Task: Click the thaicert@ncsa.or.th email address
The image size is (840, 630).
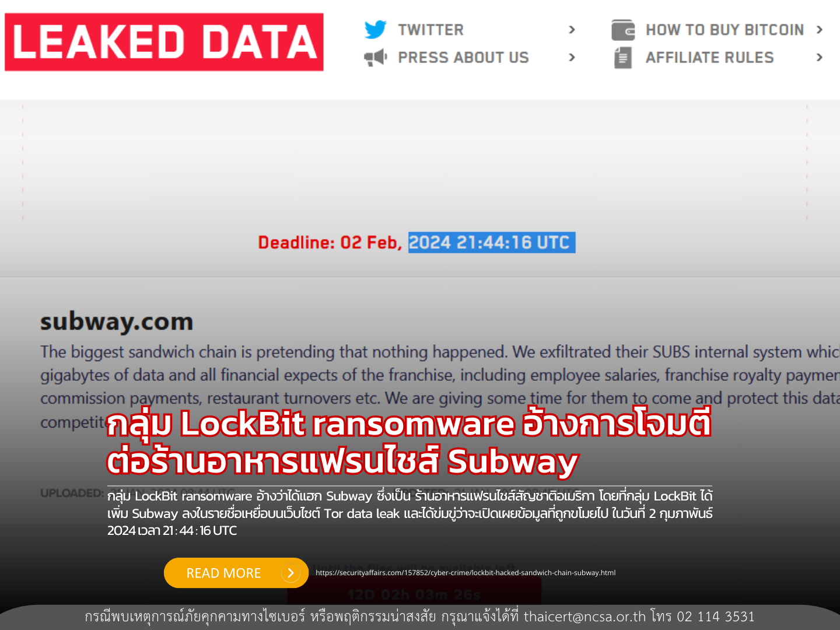Action: (584, 617)
